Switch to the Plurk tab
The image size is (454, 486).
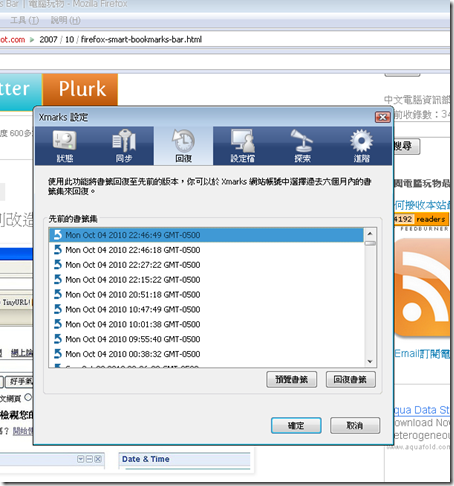[x=80, y=89]
